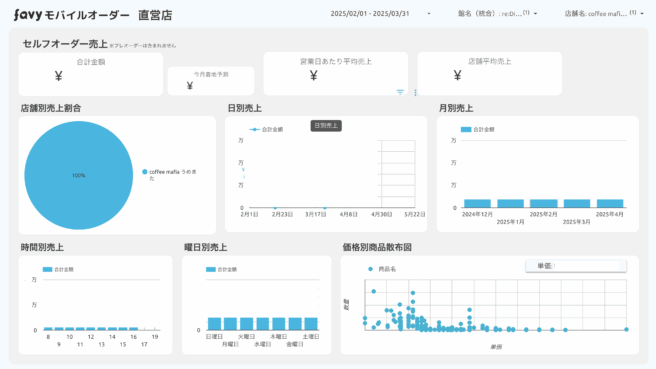The width and height of the screenshot is (656, 369).
Task: Click the 直営店 header title text
Action: 155,15
